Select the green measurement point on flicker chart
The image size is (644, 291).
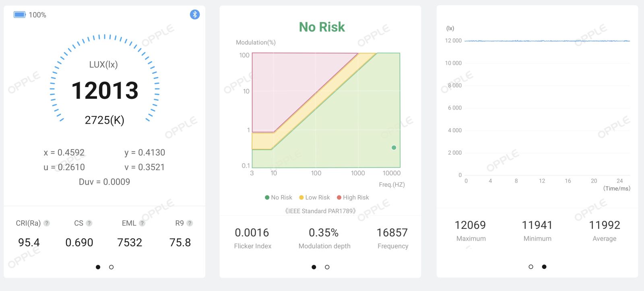point(394,148)
